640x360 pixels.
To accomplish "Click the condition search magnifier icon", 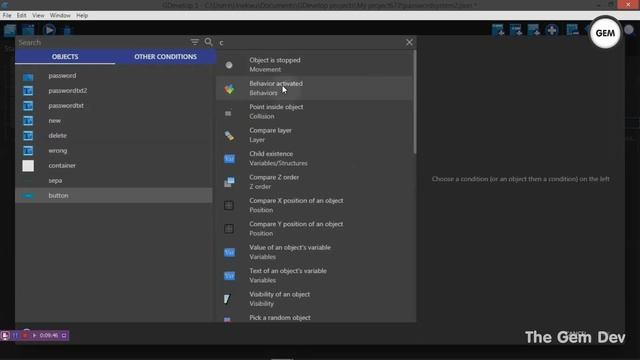I will tap(209, 42).
